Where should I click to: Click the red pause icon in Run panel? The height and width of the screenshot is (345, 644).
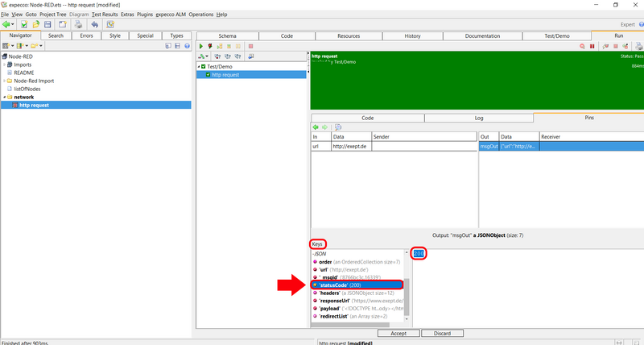click(x=592, y=47)
